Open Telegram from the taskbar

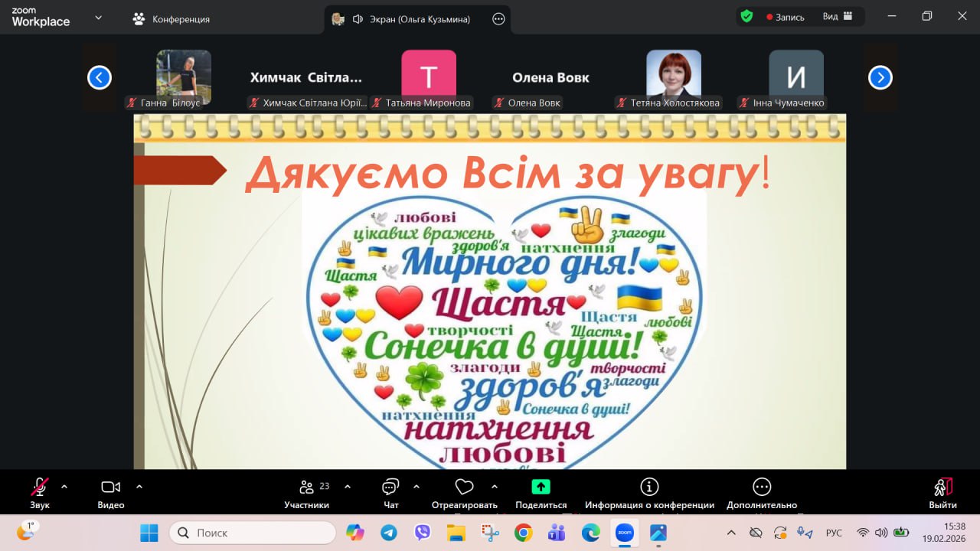389,533
